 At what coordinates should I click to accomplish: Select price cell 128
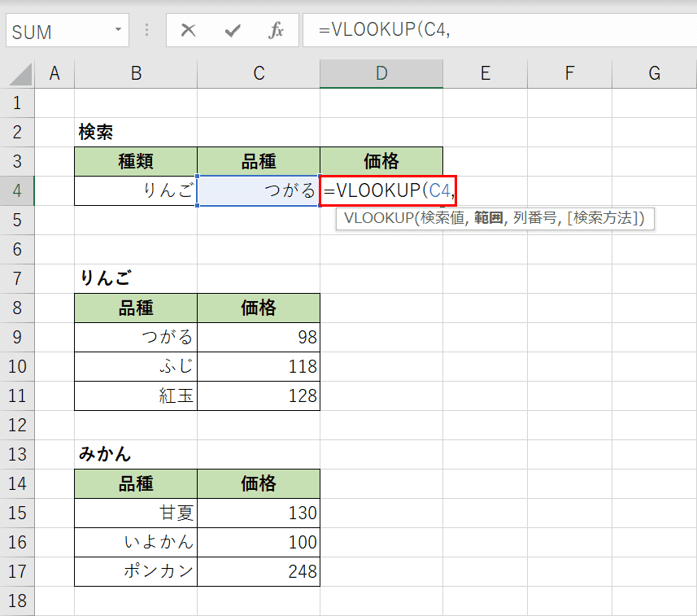[259, 395]
